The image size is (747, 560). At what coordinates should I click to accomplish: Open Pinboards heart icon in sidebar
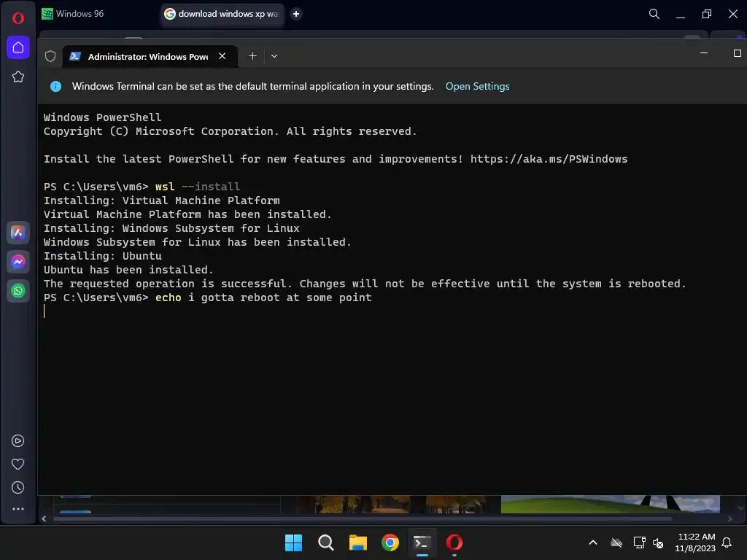[x=18, y=464]
